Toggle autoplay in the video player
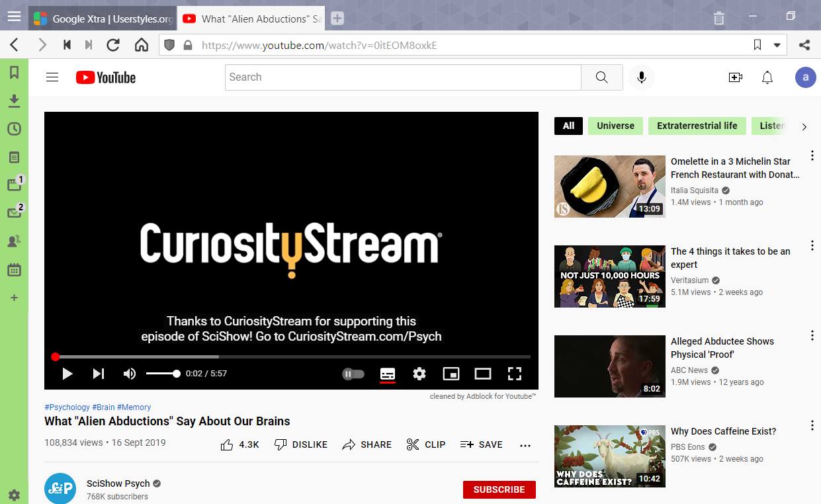 click(353, 374)
